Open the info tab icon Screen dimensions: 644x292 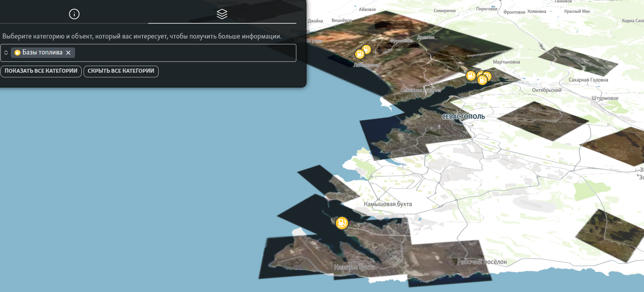[74, 14]
